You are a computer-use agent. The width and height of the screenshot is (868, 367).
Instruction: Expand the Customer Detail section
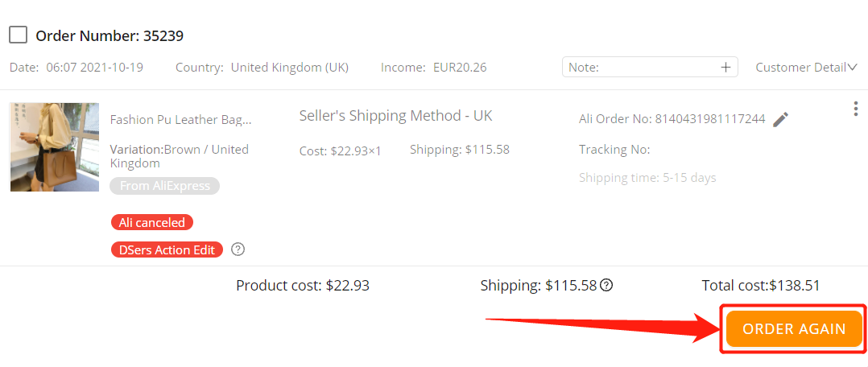pos(807,68)
